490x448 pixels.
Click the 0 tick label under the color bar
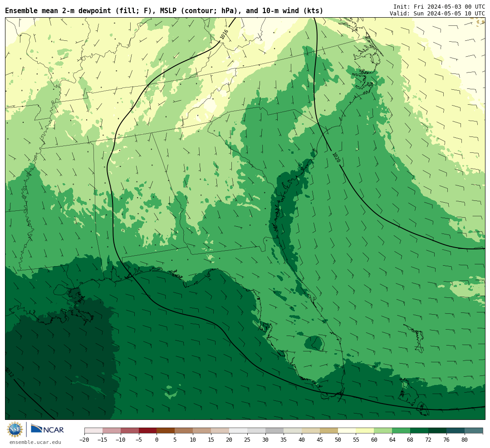point(157,439)
